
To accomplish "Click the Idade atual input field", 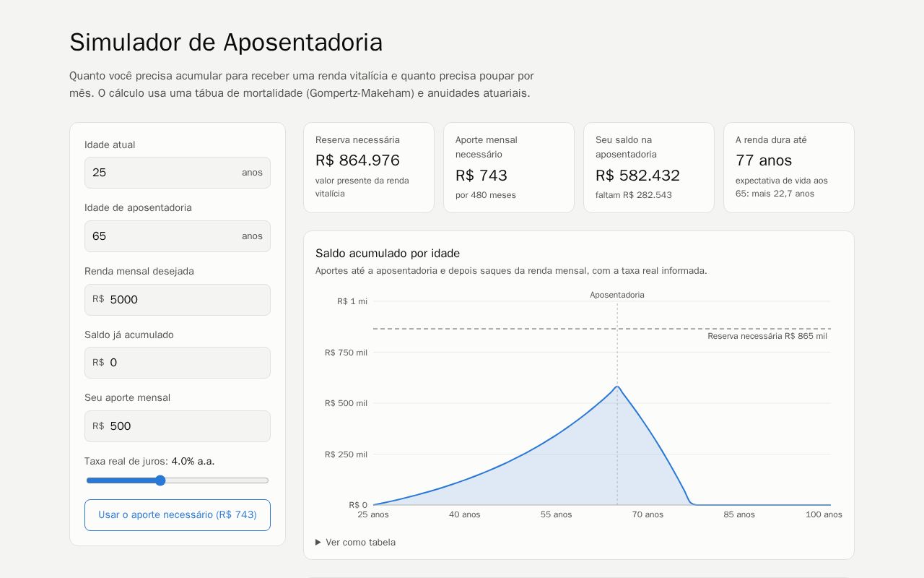I will 177,173.
